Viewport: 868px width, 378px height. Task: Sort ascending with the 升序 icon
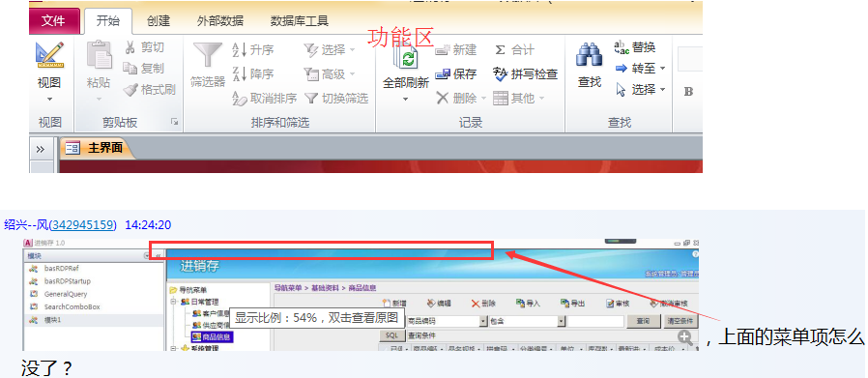[x=239, y=50]
